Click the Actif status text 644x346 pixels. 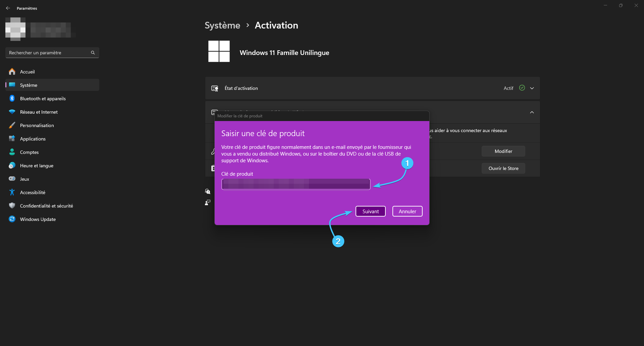click(508, 88)
